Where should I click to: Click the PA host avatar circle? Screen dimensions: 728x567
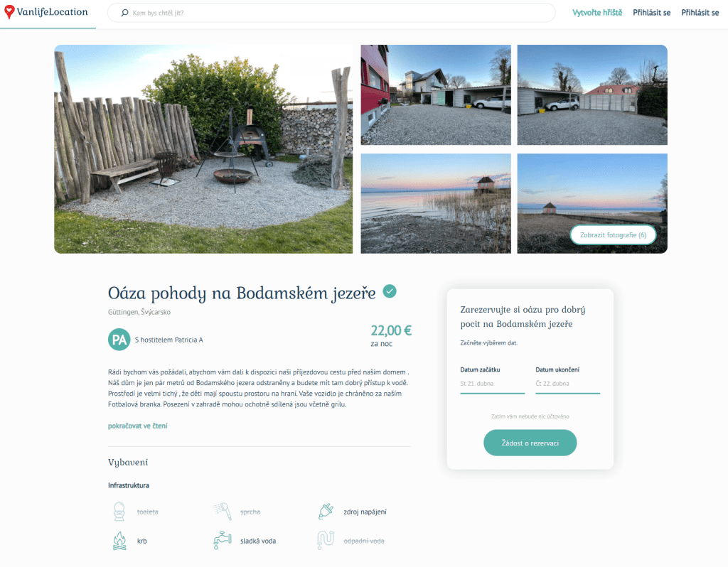tap(119, 340)
